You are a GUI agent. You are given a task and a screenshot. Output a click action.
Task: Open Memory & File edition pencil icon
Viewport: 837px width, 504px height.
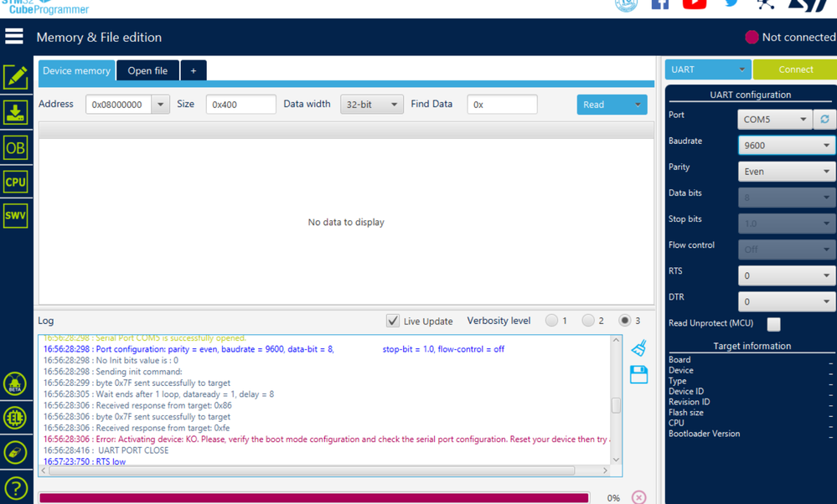click(15, 77)
